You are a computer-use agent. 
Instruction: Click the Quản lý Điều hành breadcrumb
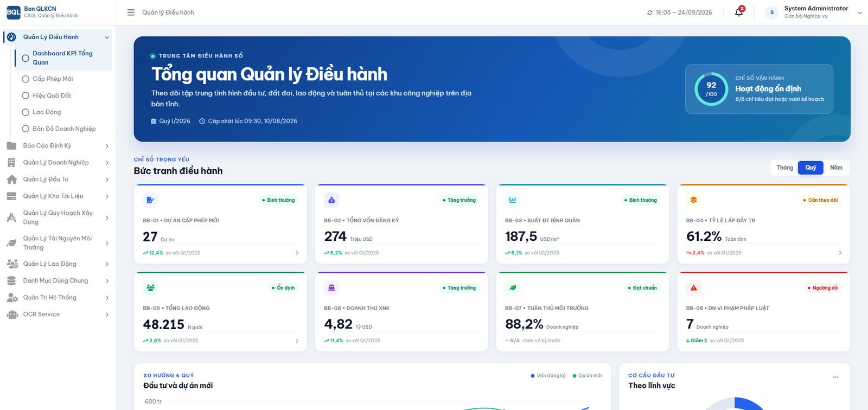[168, 12]
